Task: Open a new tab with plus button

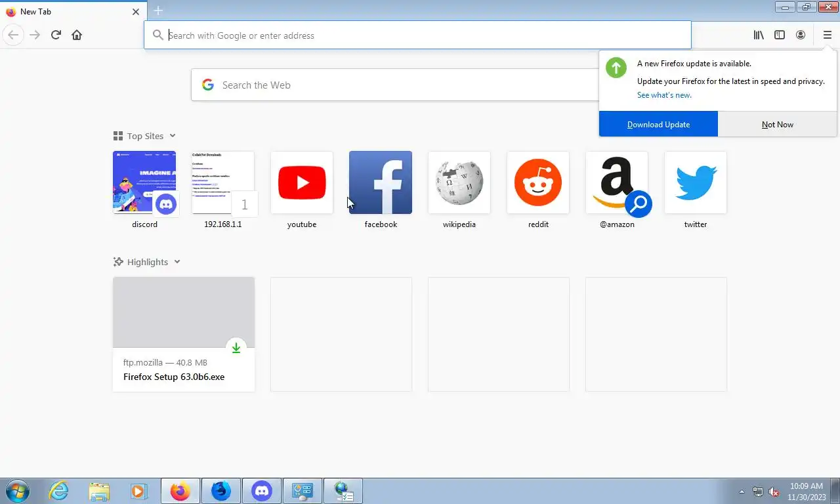Action: 158,10
